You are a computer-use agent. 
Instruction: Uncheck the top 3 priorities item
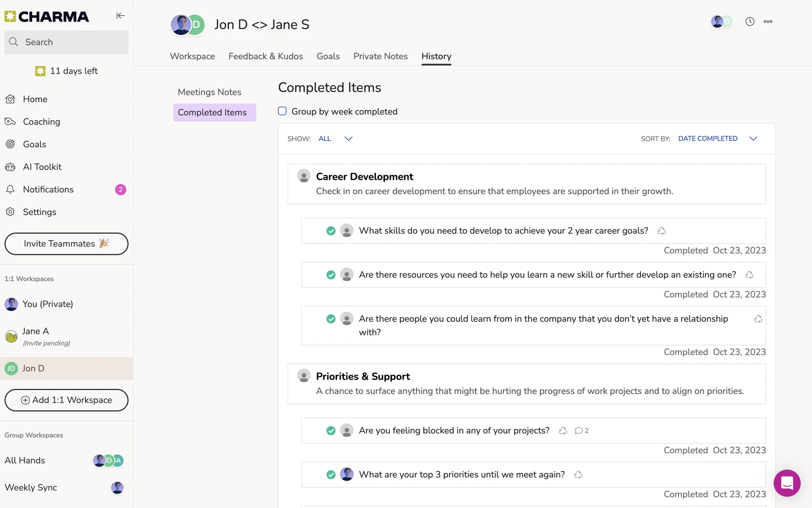point(331,475)
